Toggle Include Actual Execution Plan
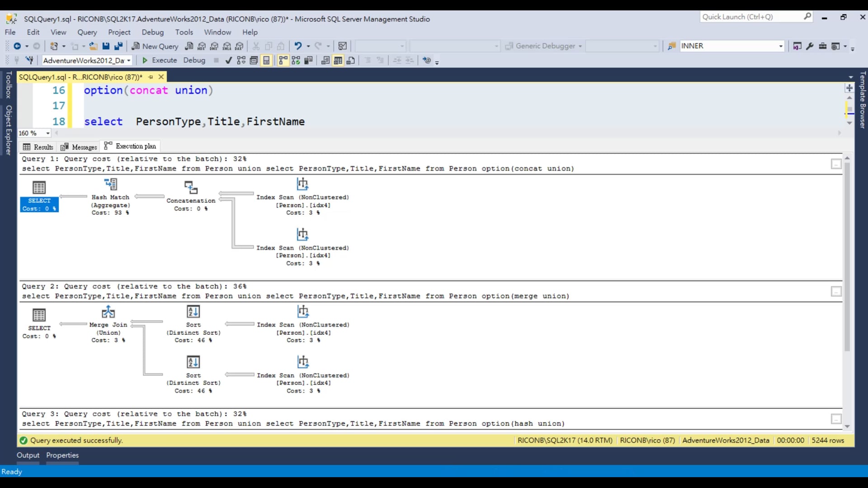The image size is (868, 488). click(x=283, y=60)
